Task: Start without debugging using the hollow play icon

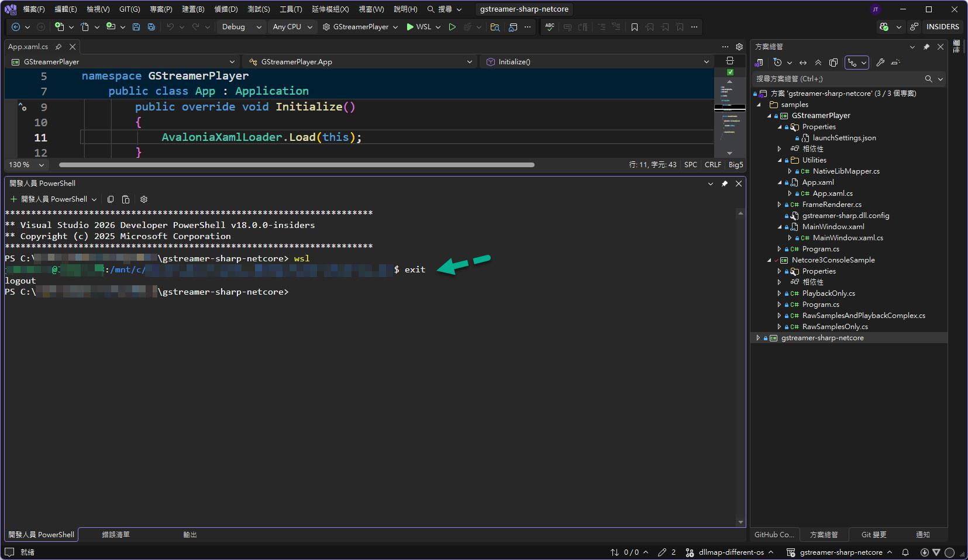Action: point(452,27)
